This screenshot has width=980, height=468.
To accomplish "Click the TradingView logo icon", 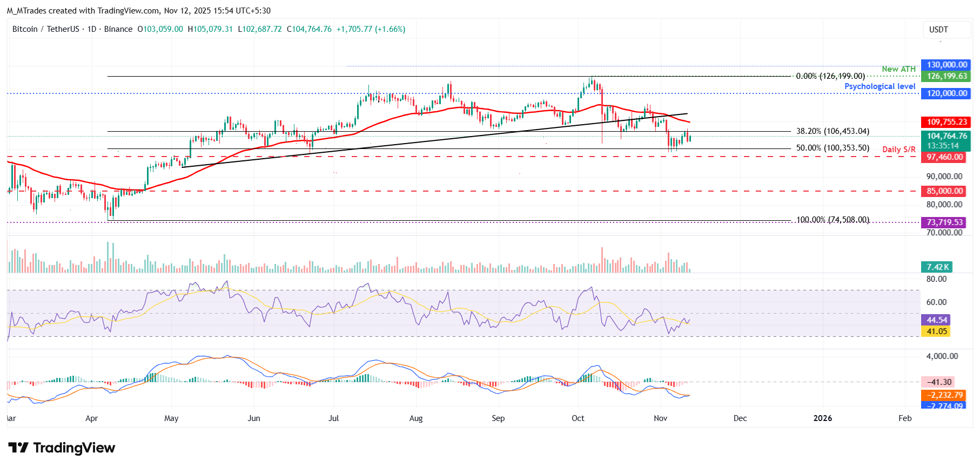I will (x=18, y=448).
